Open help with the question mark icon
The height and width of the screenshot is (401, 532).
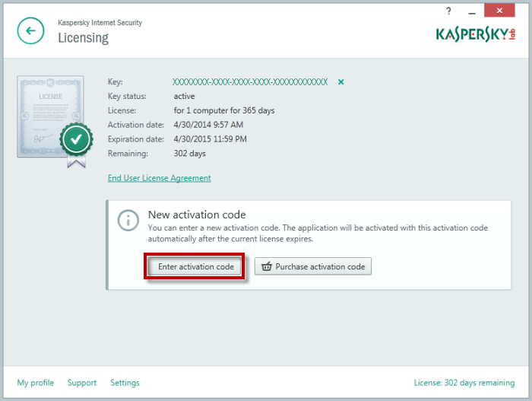(448, 11)
